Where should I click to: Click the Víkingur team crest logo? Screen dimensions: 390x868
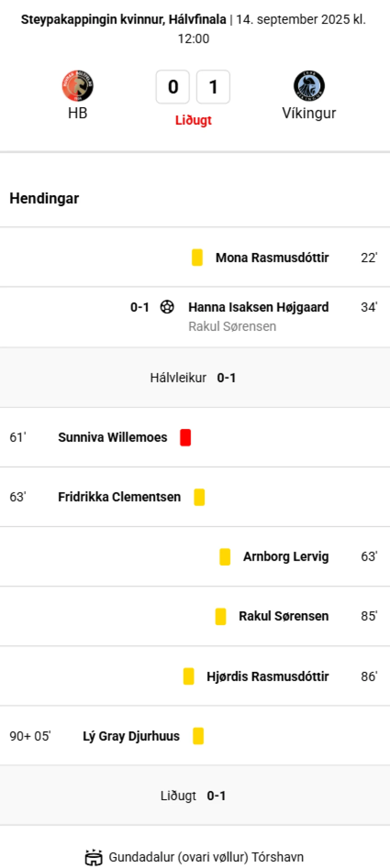point(309,85)
